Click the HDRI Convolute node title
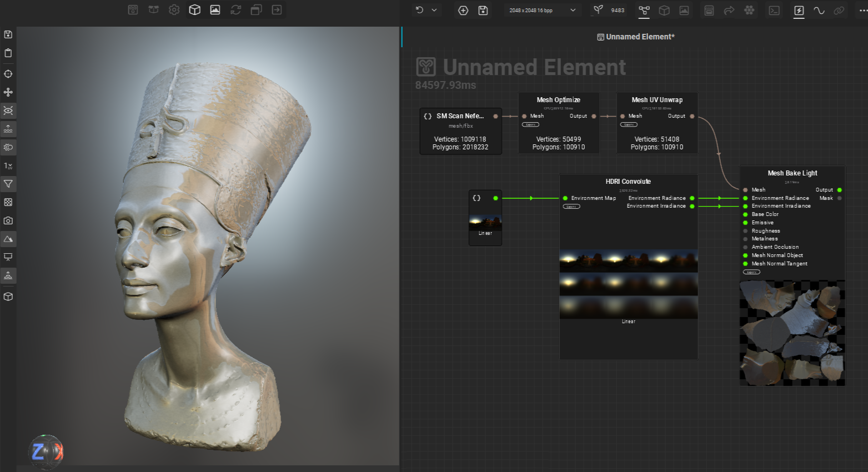868x472 pixels. 628,182
